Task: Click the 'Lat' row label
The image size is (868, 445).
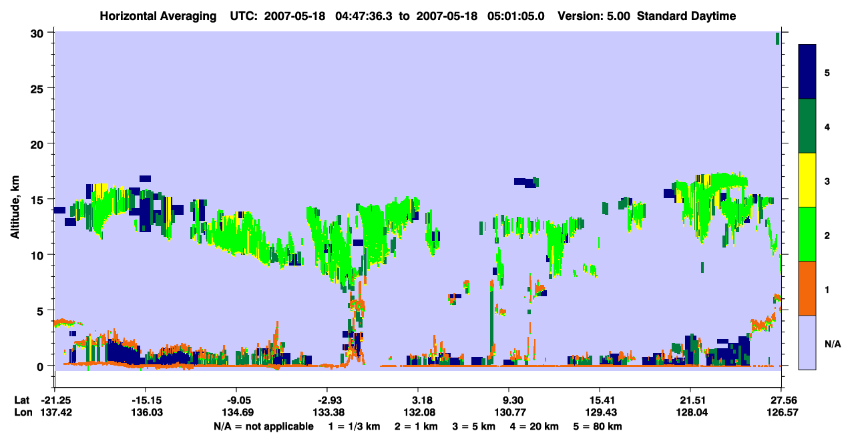Action: 22,400
